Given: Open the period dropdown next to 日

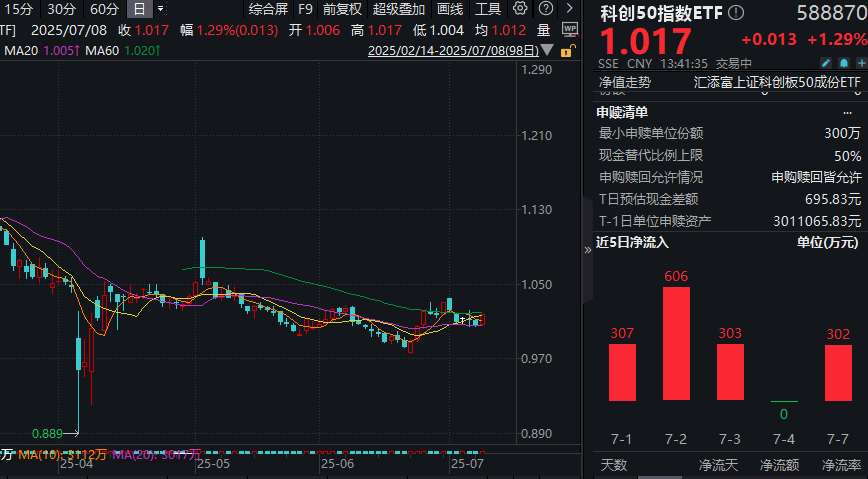Looking at the screenshot, I should [x=161, y=9].
